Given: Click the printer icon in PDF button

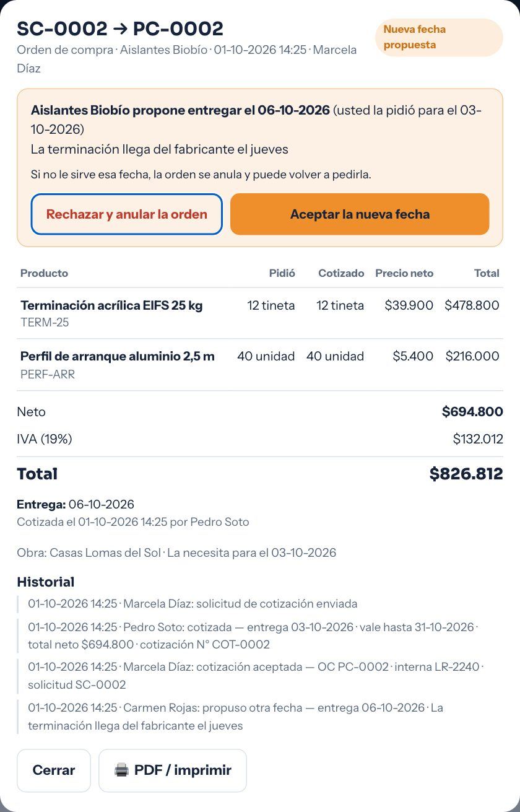Looking at the screenshot, I should pyautogui.click(x=121, y=771).
